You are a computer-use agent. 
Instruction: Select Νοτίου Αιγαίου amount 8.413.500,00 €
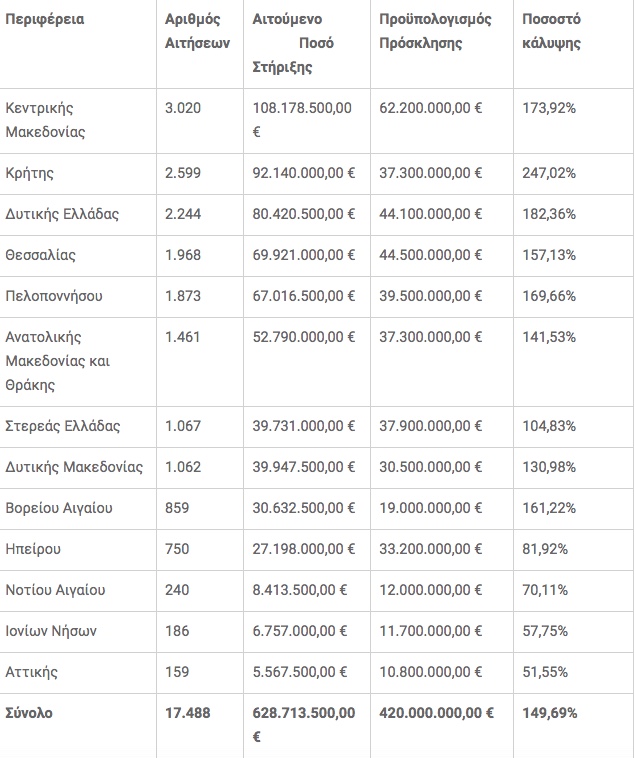[x=300, y=590]
